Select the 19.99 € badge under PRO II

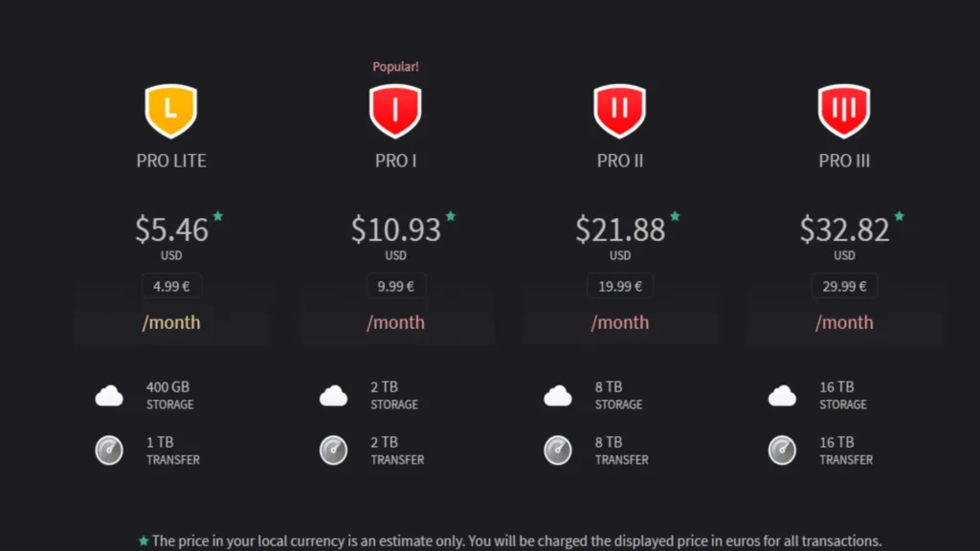tap(619, 285)
